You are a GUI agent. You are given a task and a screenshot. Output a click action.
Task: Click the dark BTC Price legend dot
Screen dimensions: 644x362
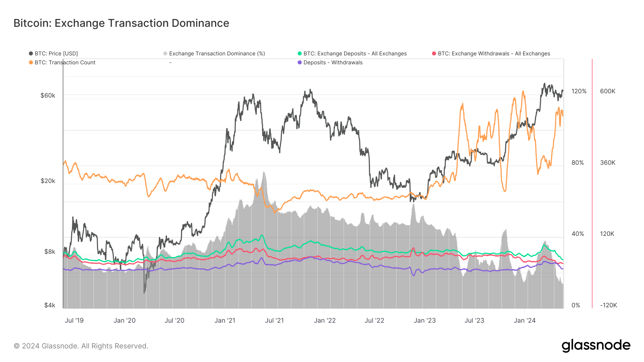[31, 54]
